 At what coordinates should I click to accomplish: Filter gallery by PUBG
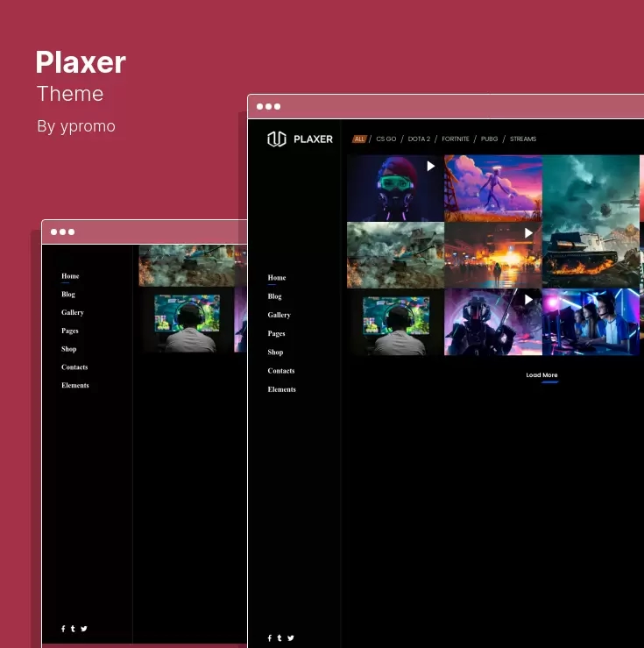coord(489,139)
